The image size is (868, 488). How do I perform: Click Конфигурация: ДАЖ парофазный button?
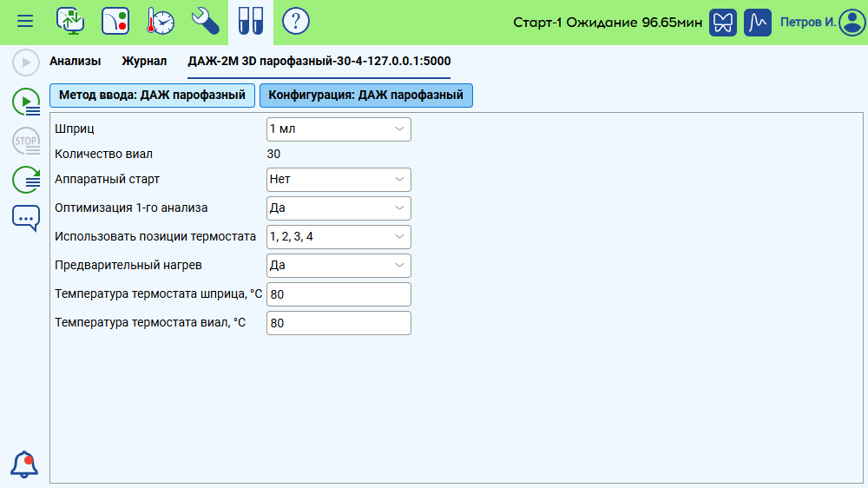pos(365,96)
